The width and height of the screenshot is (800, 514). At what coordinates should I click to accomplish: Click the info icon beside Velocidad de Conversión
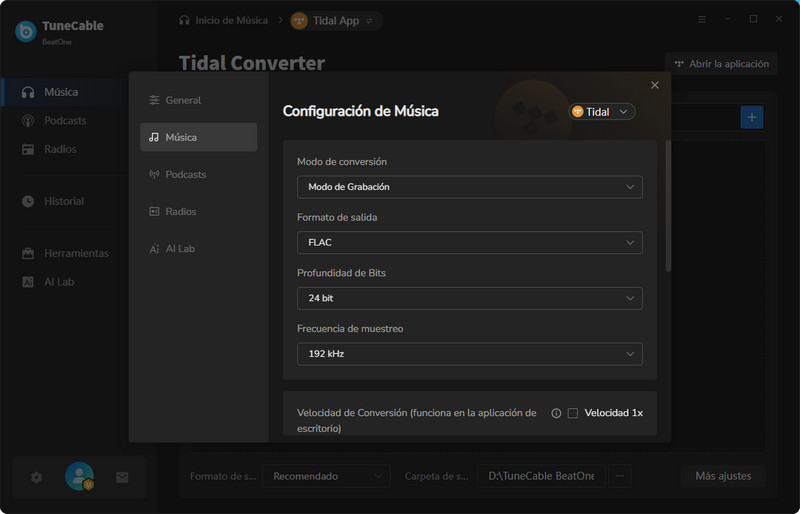(x=556, y=413)
